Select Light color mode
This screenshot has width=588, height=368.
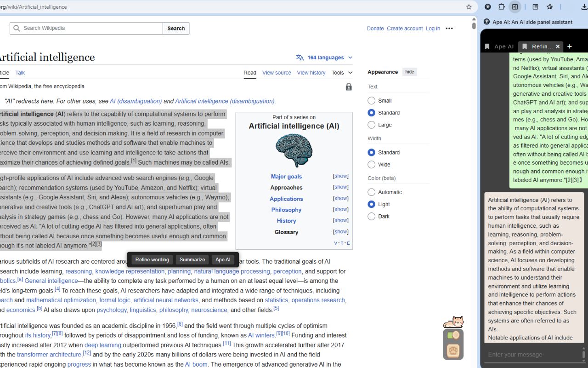[371, 204]
